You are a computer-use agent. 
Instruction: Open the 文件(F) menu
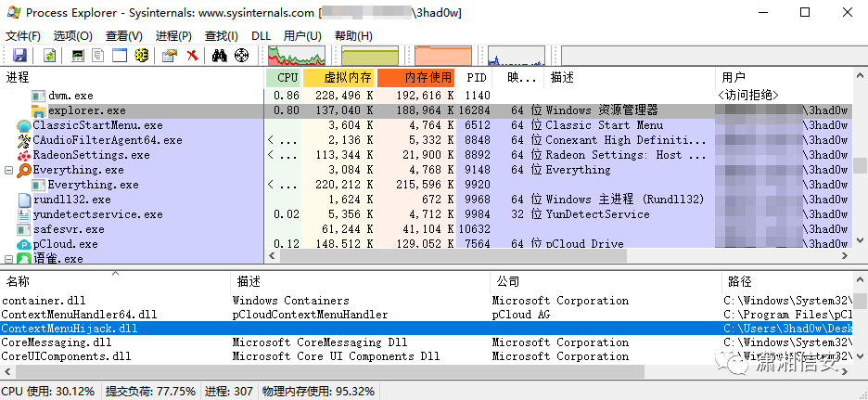[x=23, y=36]
